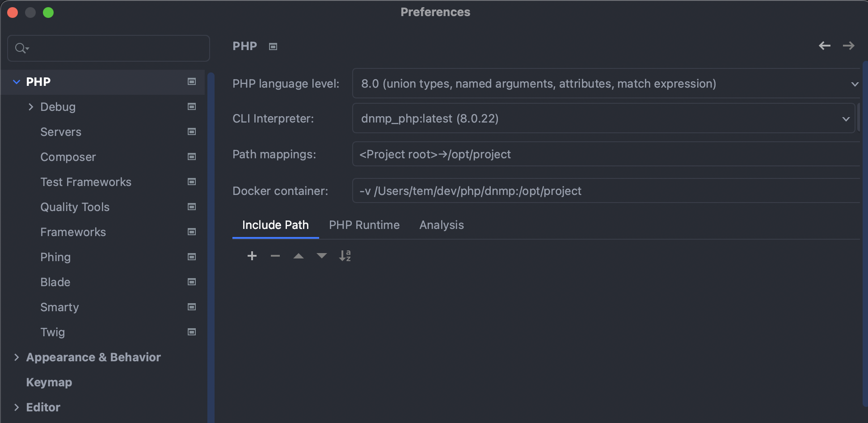Image resolution: width=868 pixels, height=423 pixels.
Task: Click project-level icon next to PHP header
Action: [273, 47]
